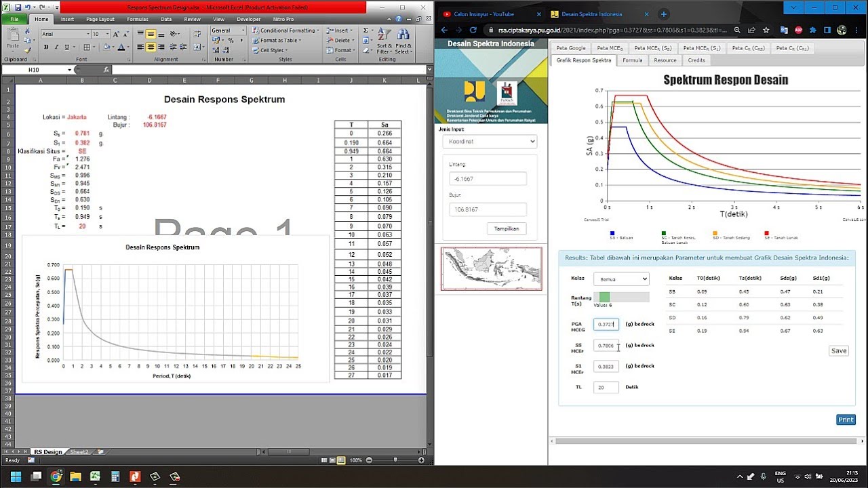
Task: Zoom in with the plus zoom button
Action: 421,460
